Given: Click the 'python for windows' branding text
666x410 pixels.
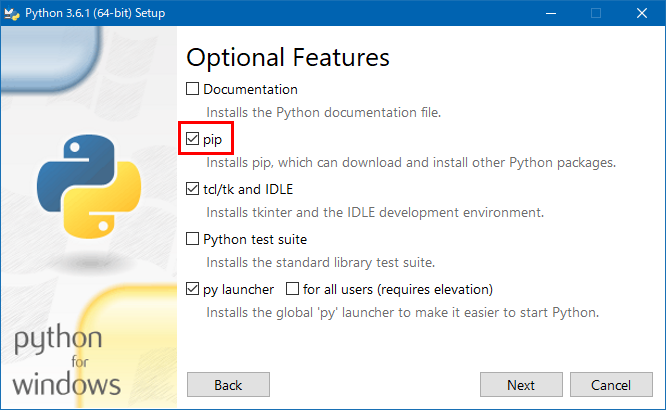Looking at the screenshot, I should (68, 362).
